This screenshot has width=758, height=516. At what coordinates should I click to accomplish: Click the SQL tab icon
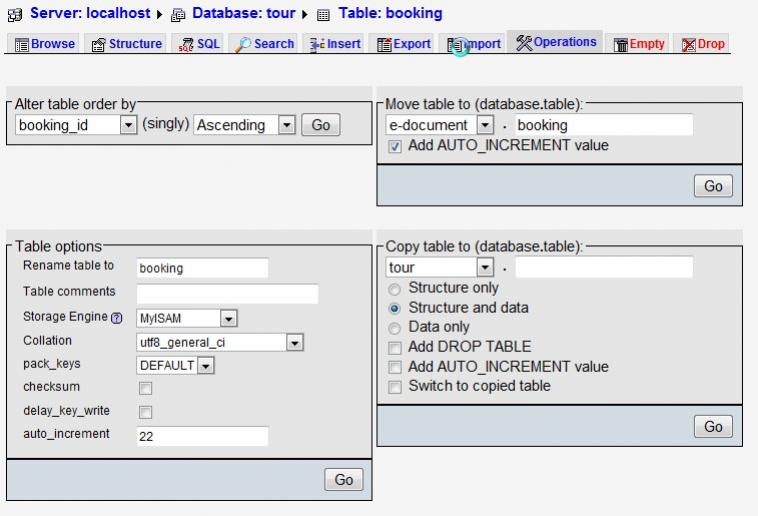pos(186,45)
